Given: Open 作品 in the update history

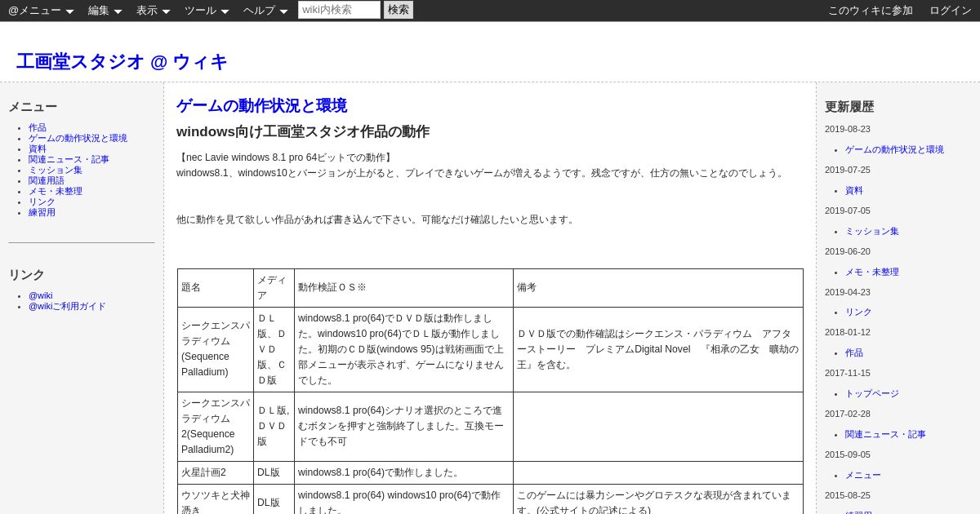Looking at the screenshot, I should coord(854,353).
